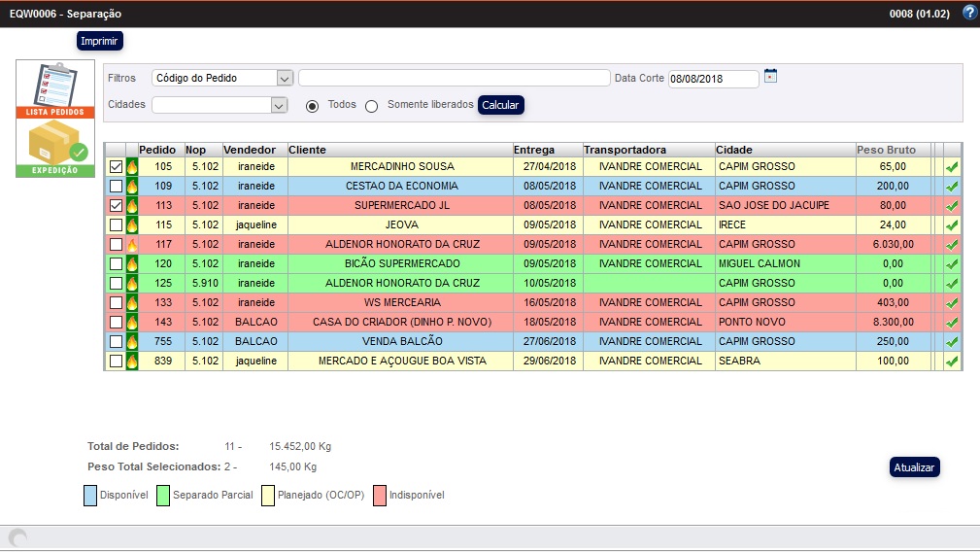The width and height of the screenshot is (980, 552).
Task: Sort by the Entrega column header
Action: [x=534, y=150]
